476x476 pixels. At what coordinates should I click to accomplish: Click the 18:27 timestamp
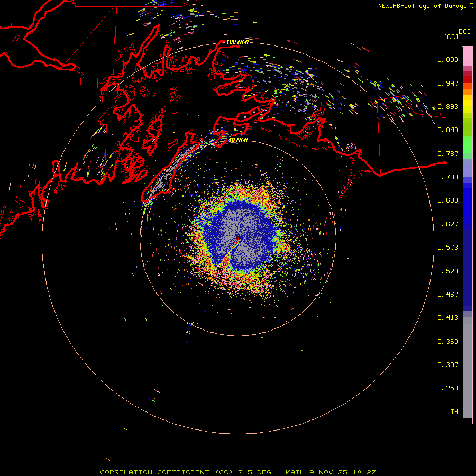[x=364, y=472]
